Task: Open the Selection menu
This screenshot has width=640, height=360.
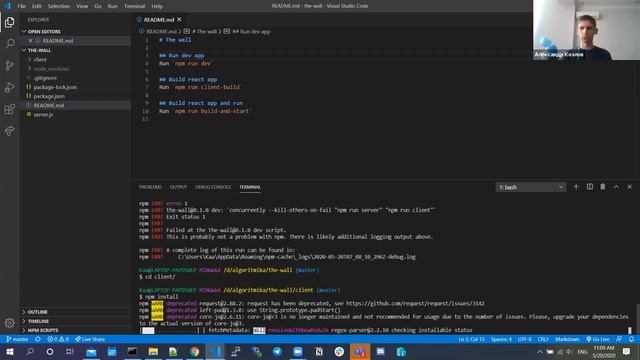Action: click(59, 6)
